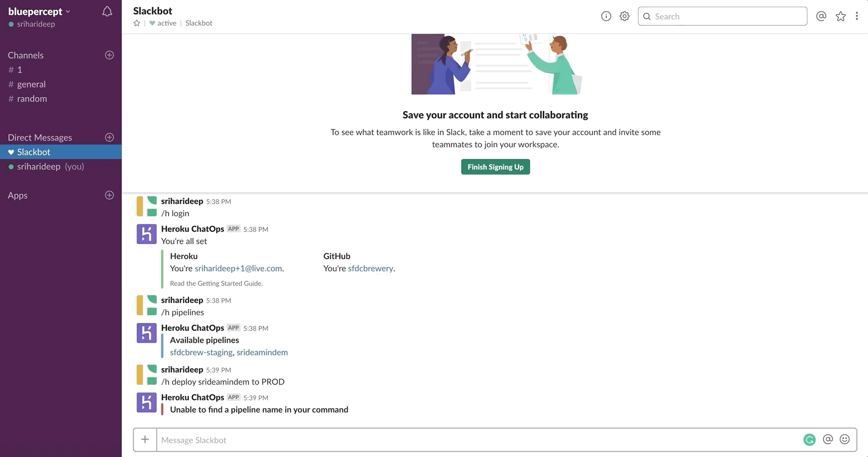Click the Channels section header
Image resolution: width=868 pixels, height=457 pixels.
[x=26, y=55]
